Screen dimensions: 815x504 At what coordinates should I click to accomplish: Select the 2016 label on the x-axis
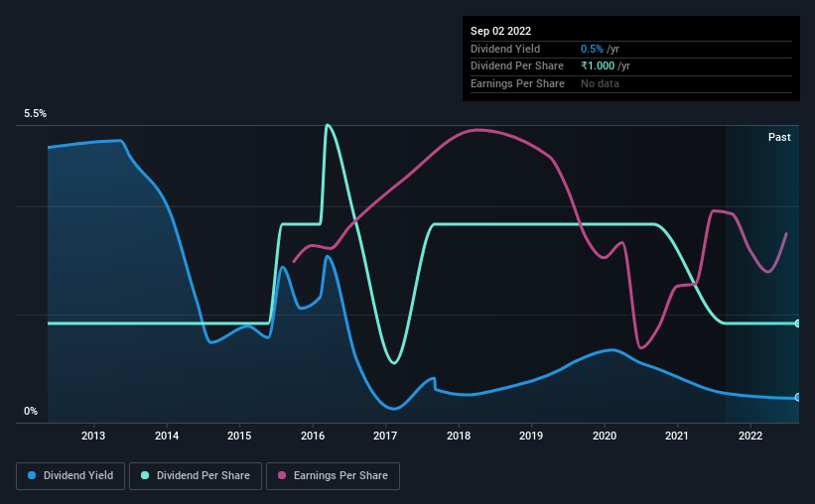(x=313, y=436)
